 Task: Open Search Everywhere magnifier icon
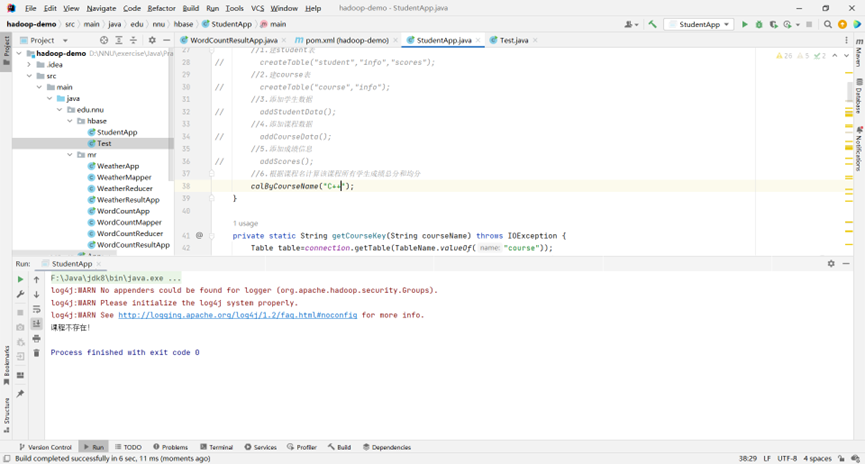827,24
